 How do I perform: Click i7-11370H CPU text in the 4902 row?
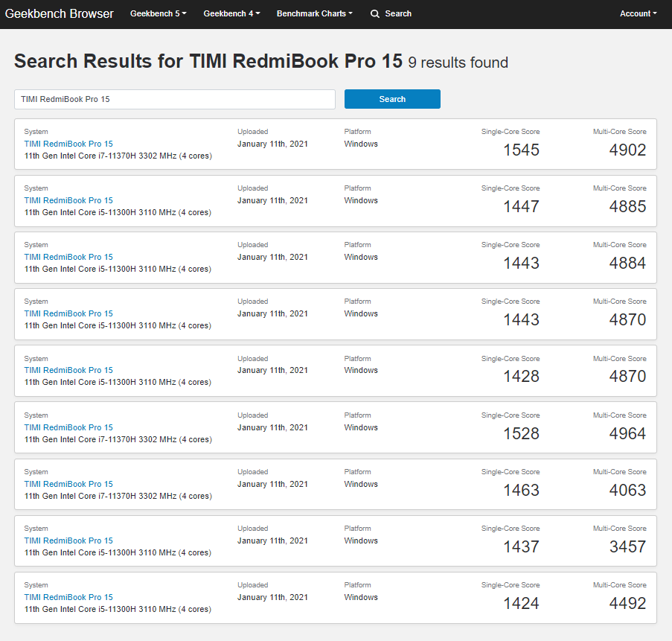[118, 156]
